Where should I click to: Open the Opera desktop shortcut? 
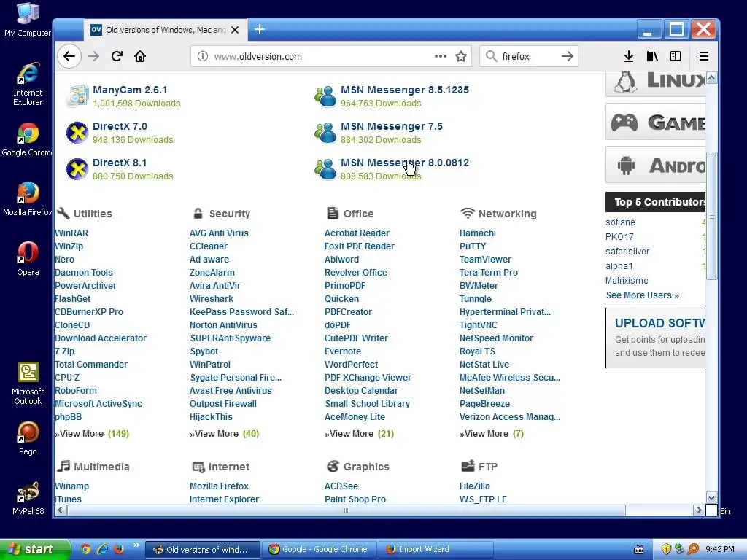tap(28, 259)
